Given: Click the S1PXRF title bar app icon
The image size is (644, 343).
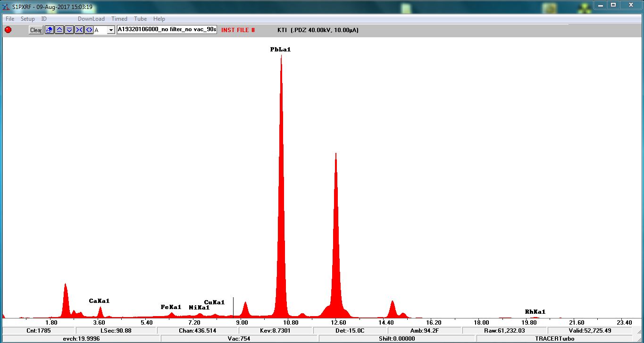Looking at the screenshot, I should click(7, 7).
